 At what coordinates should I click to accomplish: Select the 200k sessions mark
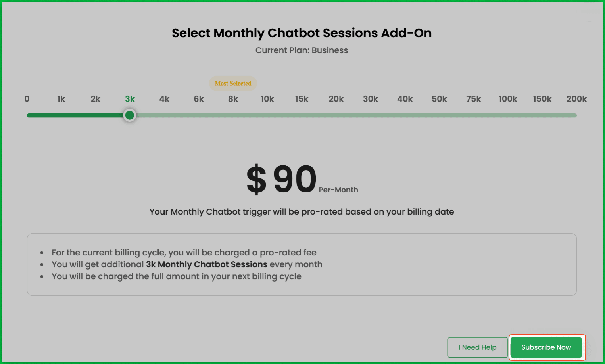[576, 99]
